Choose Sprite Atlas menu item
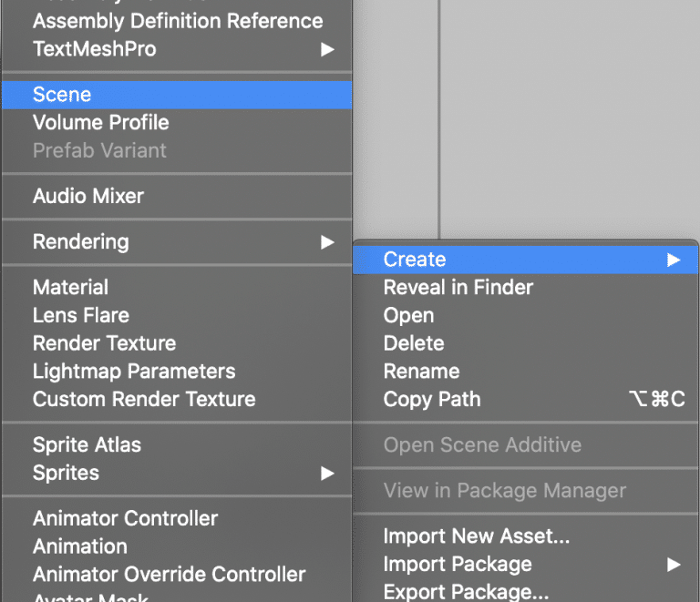700x602 pixels. (x=177, y=445)
